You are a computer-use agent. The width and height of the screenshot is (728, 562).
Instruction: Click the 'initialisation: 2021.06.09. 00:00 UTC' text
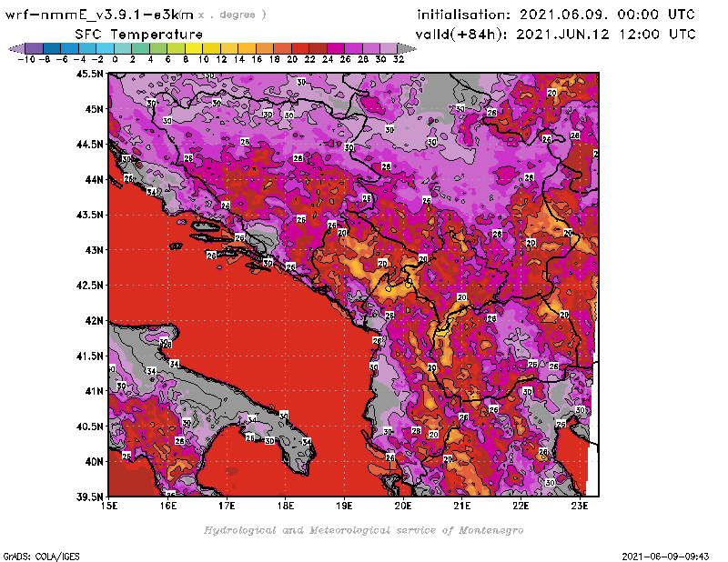click(556, 15)
